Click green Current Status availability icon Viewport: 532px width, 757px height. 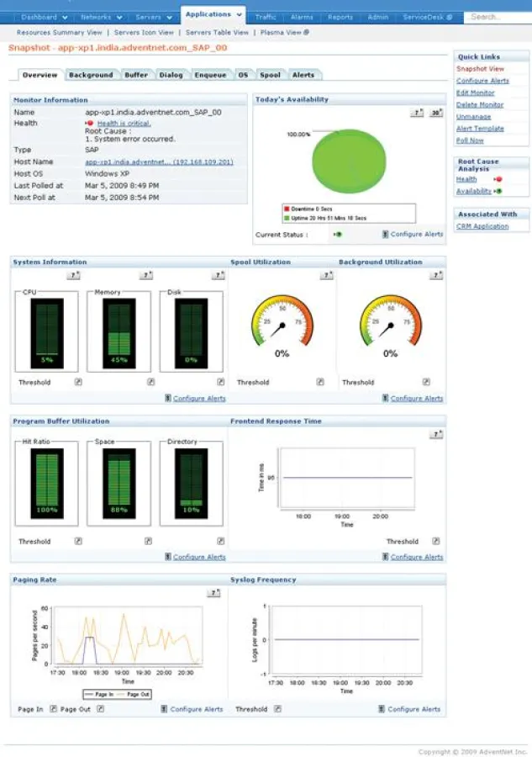(338, 234)
